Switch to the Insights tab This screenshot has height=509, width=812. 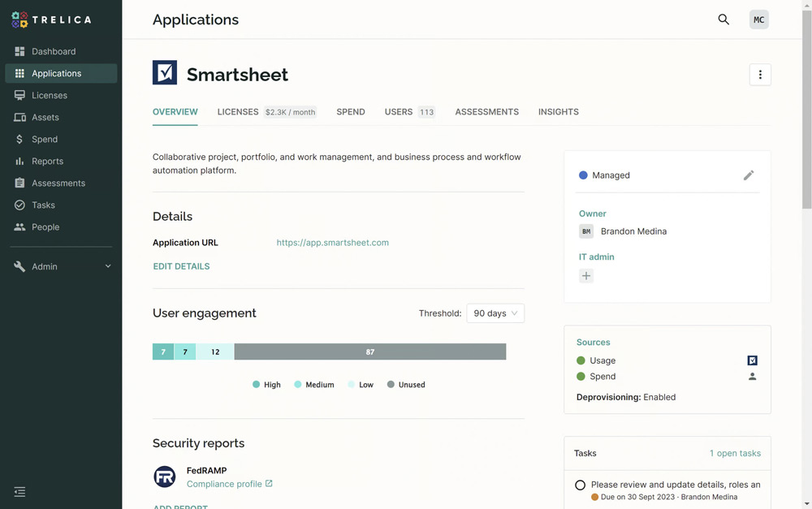[559, 112]
